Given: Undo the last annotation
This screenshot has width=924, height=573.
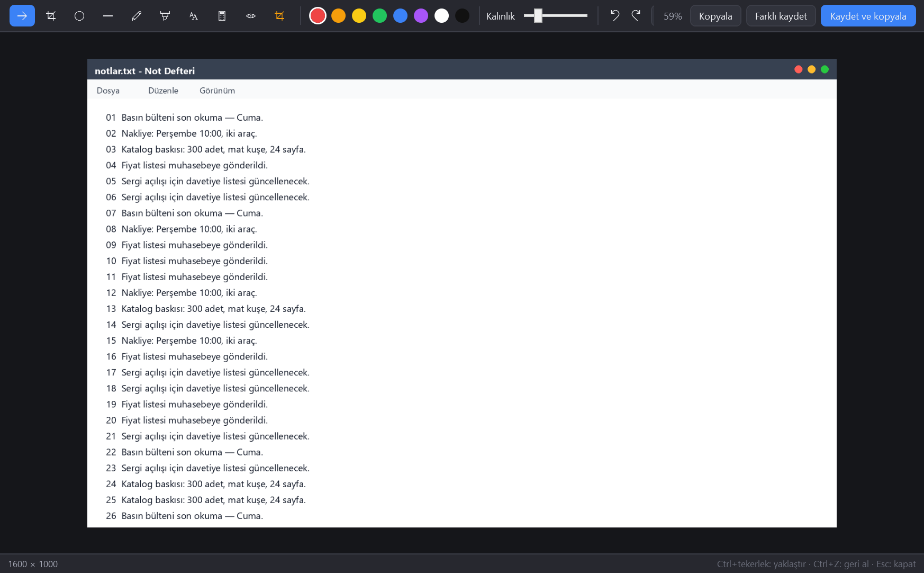Looking at the screenshot, I should (x=614, y=16).
